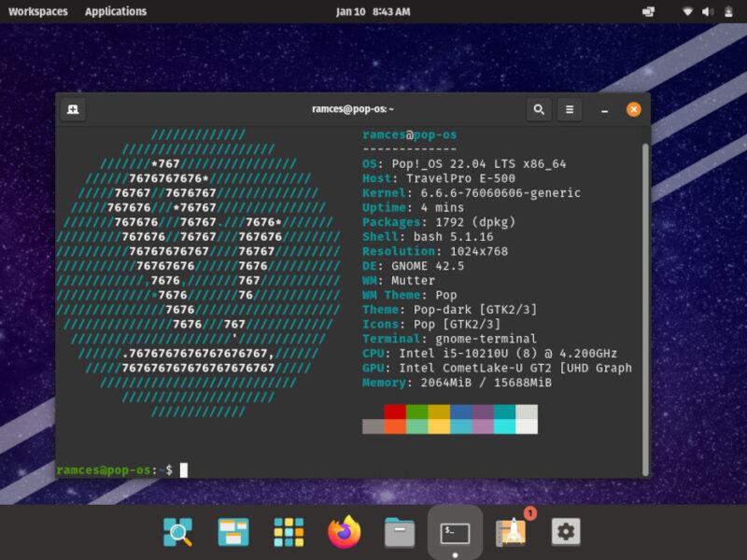The width and height of the screenshot is (747, 560).
Task: Open the Show Applications grid in dock
Action: tap(289, 531)
